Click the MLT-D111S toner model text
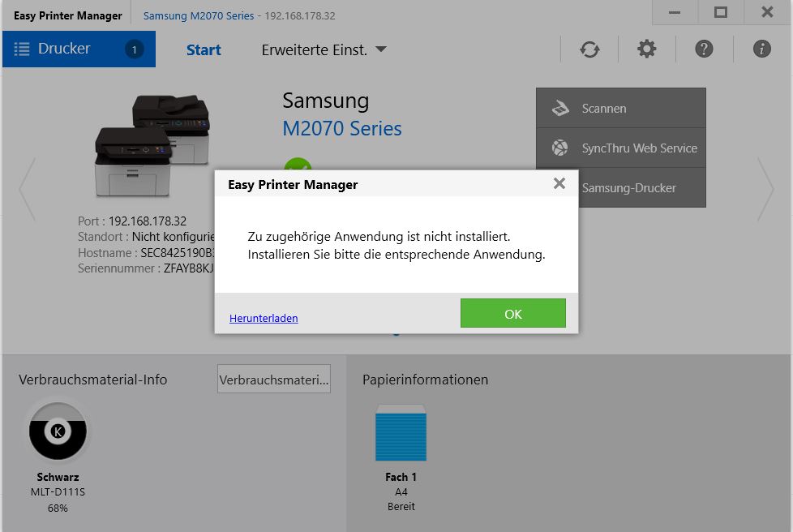The image size is (793, 532). 58,491
